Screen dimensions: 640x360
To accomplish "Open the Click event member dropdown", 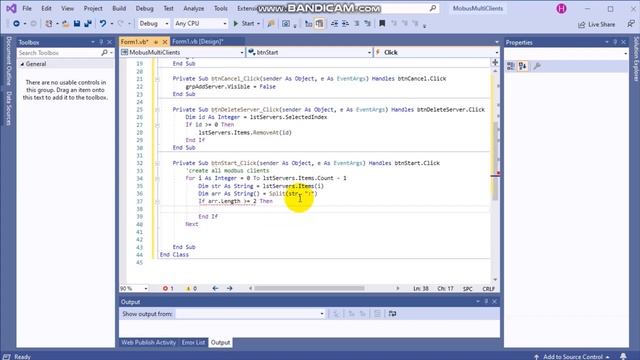I will coord(437,52).
